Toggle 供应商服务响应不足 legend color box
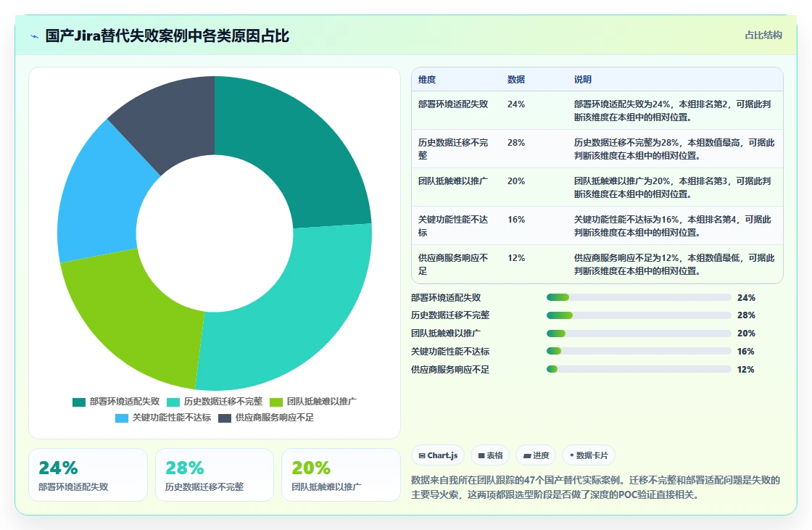The height and width of the screenshot is (530, 812). (x=224, y=418)
